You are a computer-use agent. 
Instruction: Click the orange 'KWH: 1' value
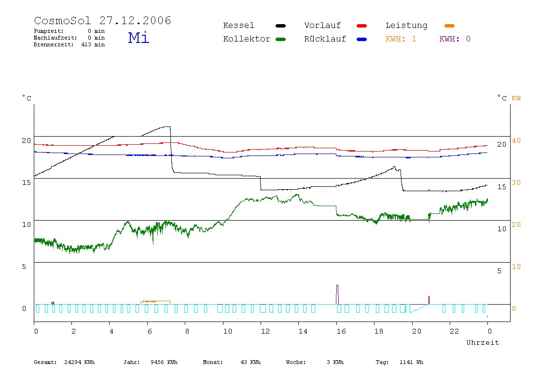pos(401,39)
